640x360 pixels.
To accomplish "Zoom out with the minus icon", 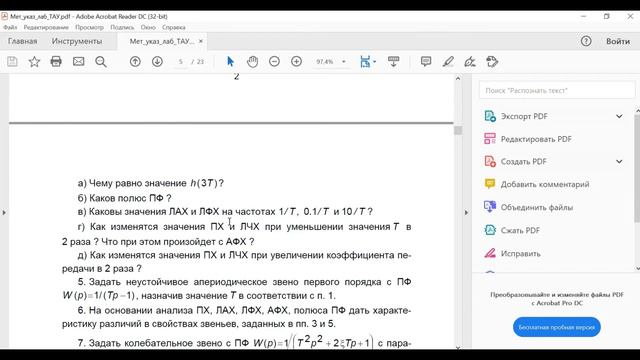I will coord(274,62).
